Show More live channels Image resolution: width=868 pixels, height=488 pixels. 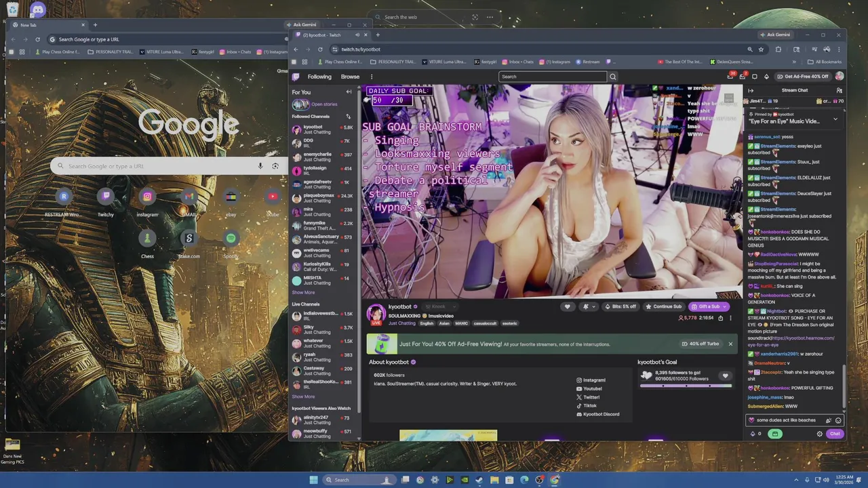tap(303, 396)
